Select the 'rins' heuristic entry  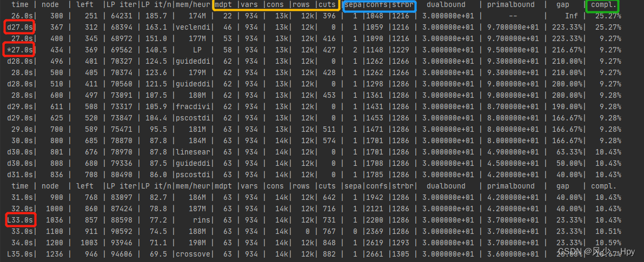(x=201, y=220)
